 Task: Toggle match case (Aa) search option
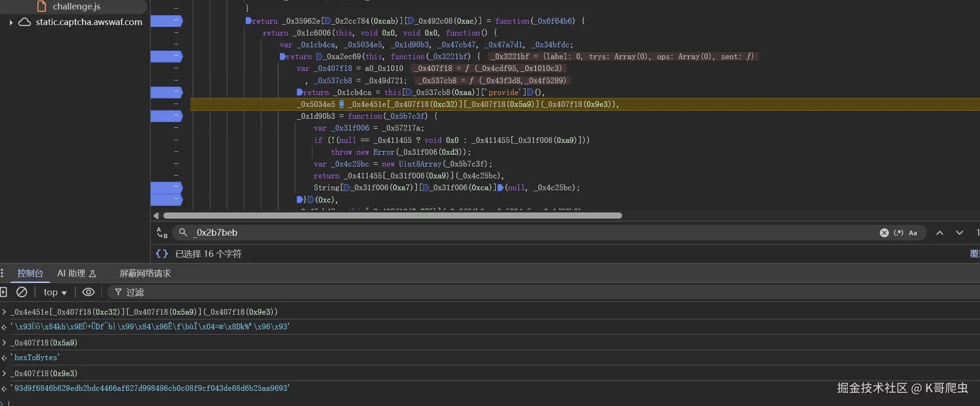(913, 233)
